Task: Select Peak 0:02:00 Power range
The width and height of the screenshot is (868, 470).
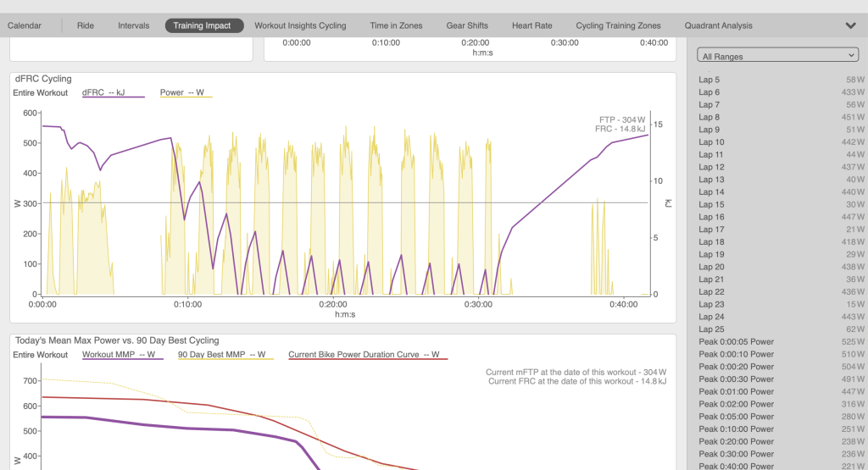Action: (781, 404)
